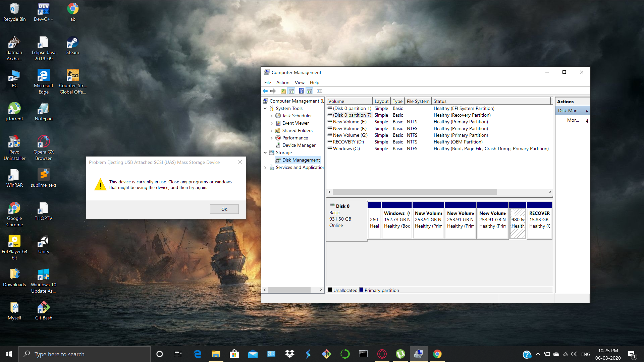Click the Git Bash desktop icon

click(x=43, y=309)
